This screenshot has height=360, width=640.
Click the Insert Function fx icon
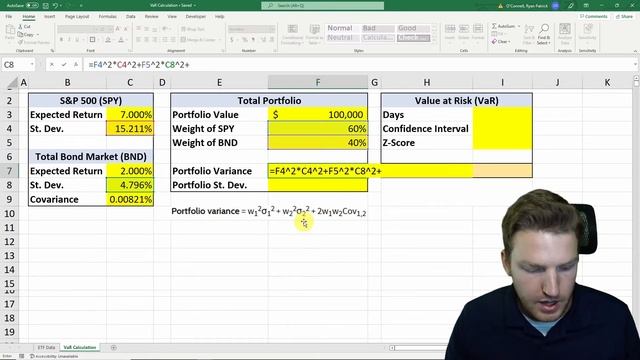[x=76, y=64]
